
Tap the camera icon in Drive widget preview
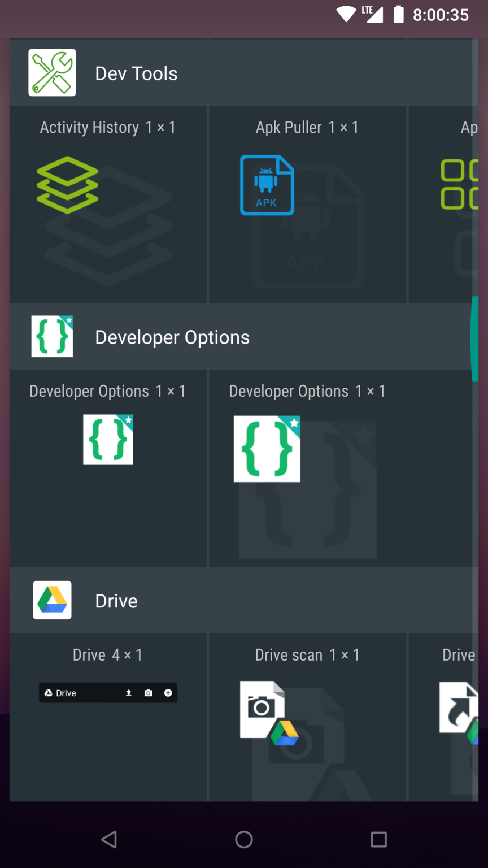[149, 693]
